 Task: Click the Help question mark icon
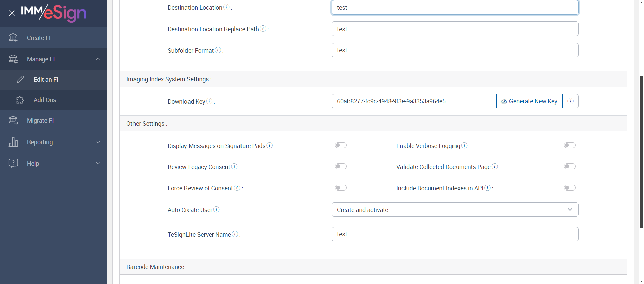(13, 163)
